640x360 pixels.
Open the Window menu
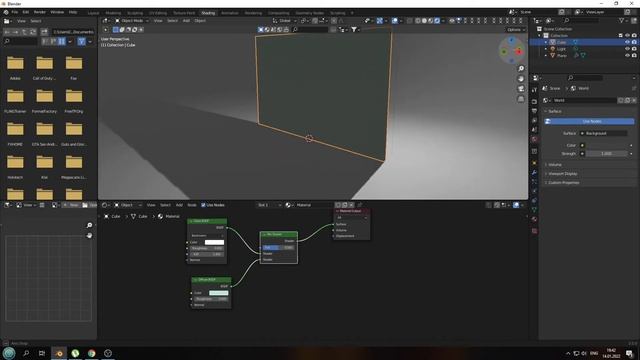[57, 12]
